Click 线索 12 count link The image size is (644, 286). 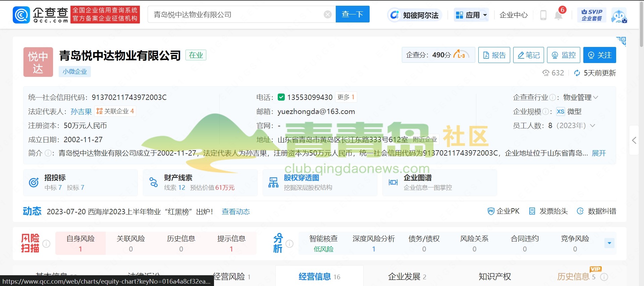tap(174, 187)
